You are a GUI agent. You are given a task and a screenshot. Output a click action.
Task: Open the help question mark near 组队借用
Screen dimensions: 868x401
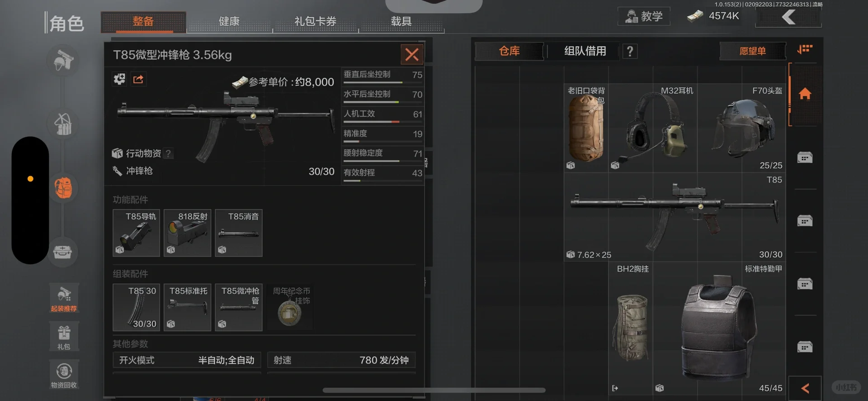[630, 51]
